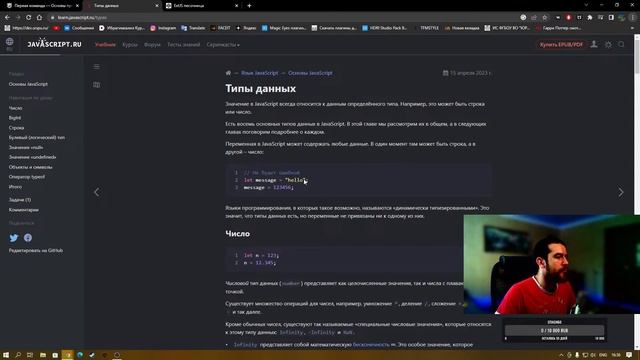The height and width of the screenshot is (360, 640).
Task: Open the site language globe icon
Action: pos(9,42)
